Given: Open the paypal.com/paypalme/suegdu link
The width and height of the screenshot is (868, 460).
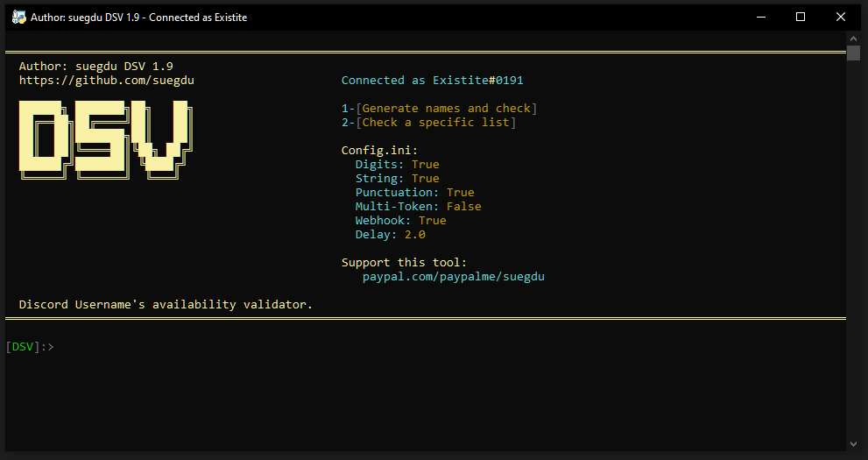Looking at the screenshot, I should click(x=453, y=277).
